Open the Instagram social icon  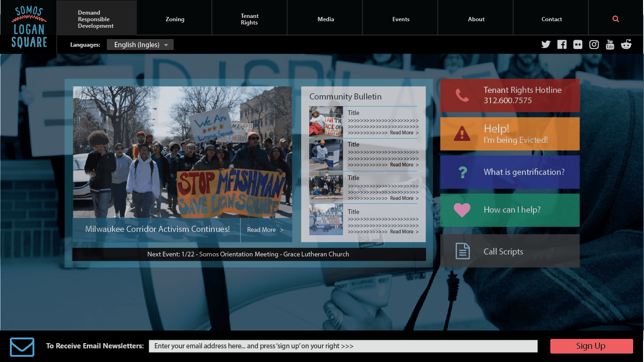point(594,45)
